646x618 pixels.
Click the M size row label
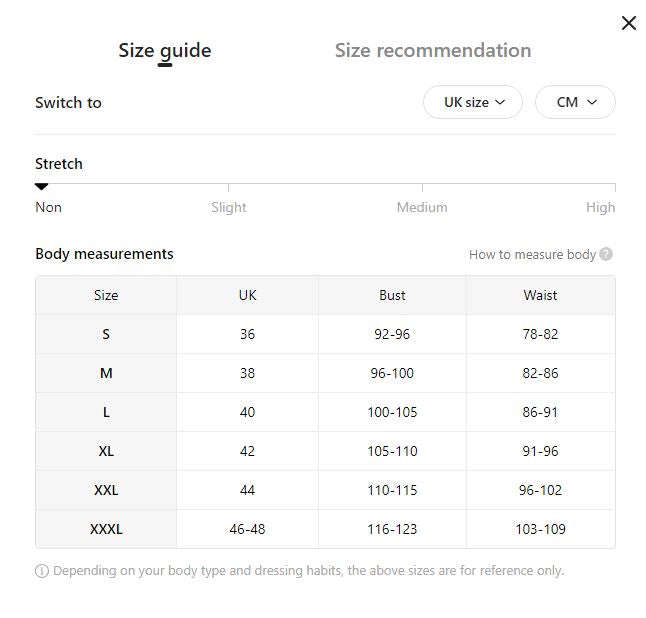(106, 373)
